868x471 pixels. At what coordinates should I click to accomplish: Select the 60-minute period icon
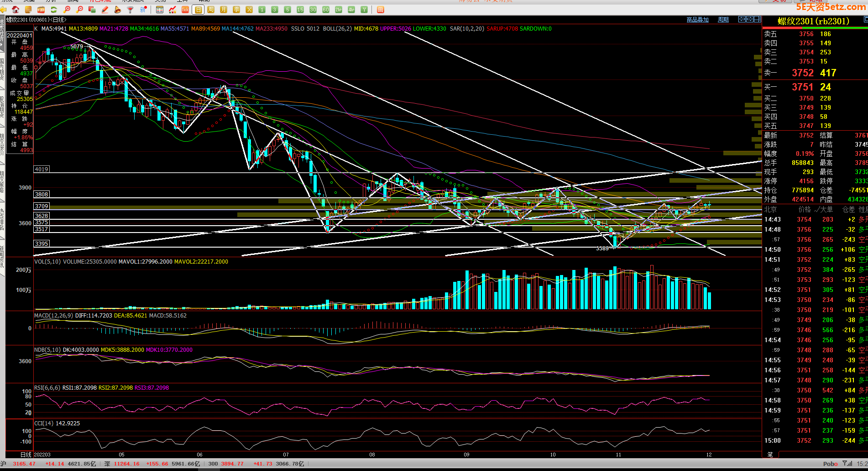pos(326,10)
